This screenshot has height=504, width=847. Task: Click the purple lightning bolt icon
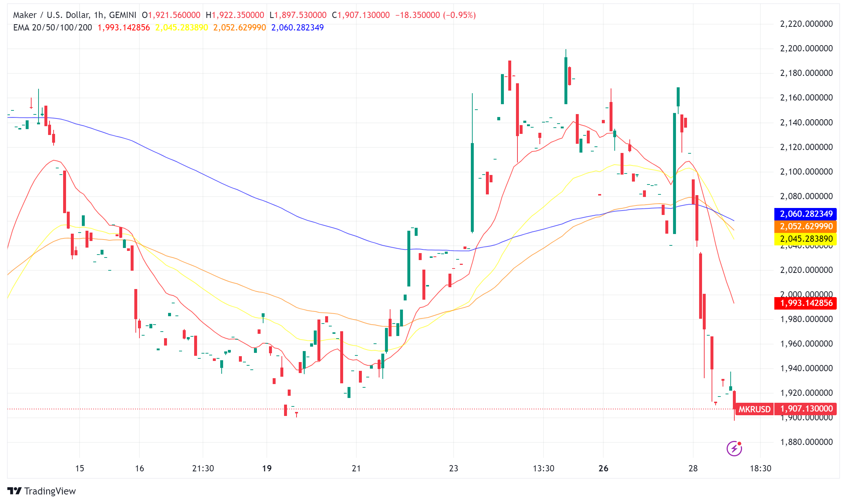pos(734,448)
